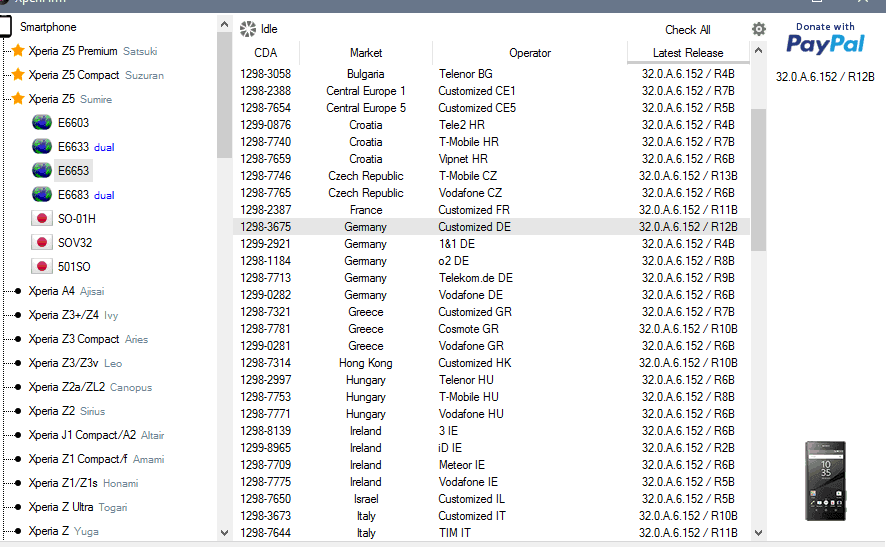Screen dimensions: 886x547
Task: Select the SOV32 model entry
Action: click(75, 242)
